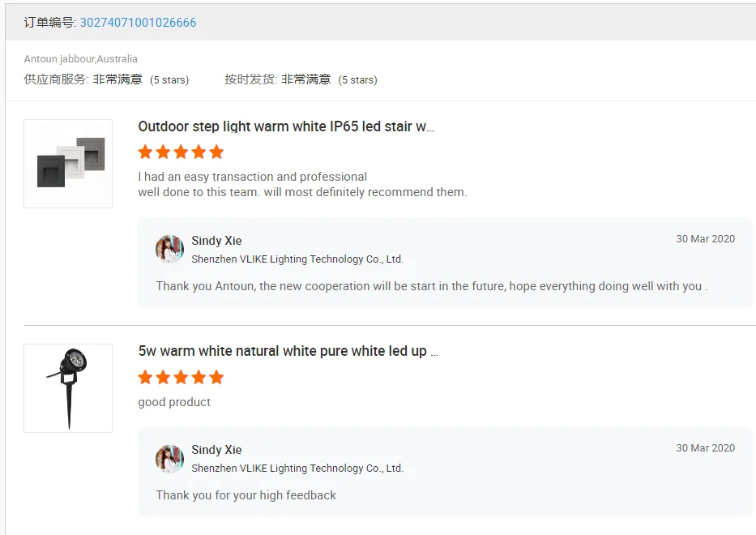Open the Outdoor step light product title

tap(286, 126)
